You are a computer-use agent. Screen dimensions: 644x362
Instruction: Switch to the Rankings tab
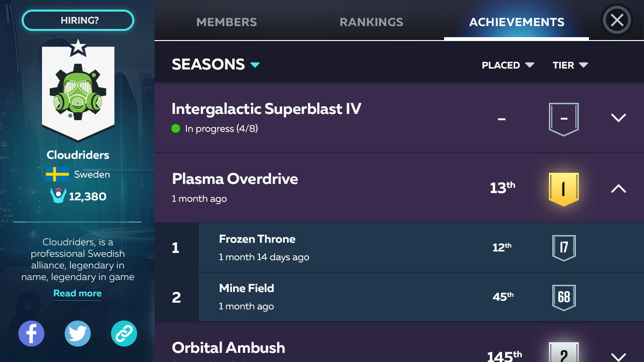pos(371,22)
